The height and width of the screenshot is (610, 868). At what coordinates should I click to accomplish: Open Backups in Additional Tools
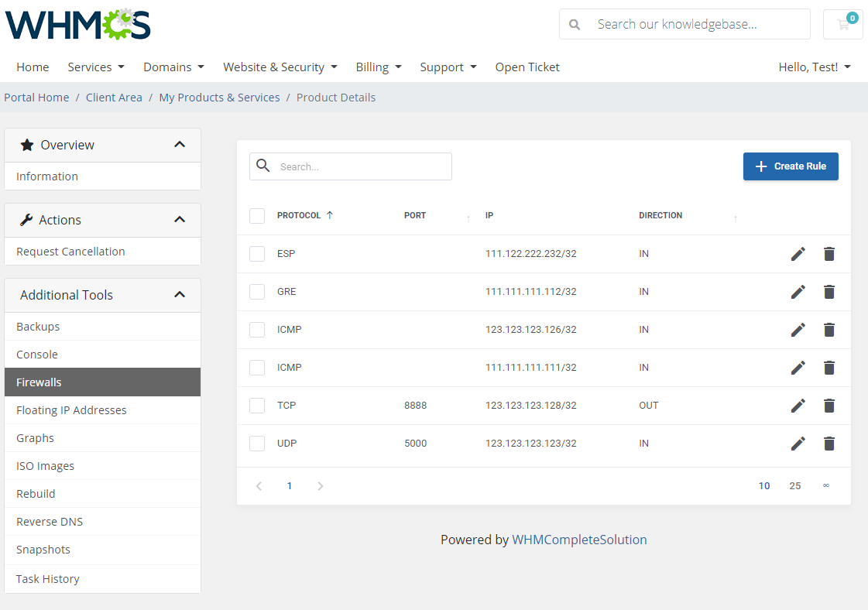click(x=102, y=327)
